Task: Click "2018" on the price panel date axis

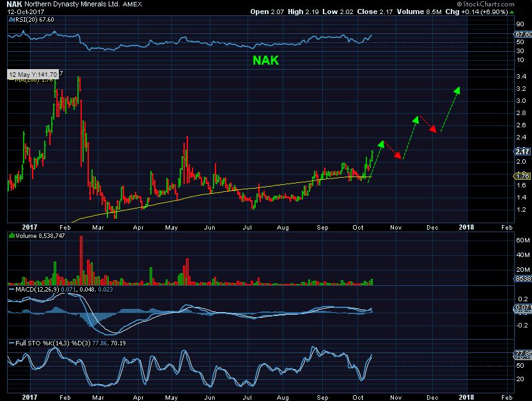Action: pos(467,227)
